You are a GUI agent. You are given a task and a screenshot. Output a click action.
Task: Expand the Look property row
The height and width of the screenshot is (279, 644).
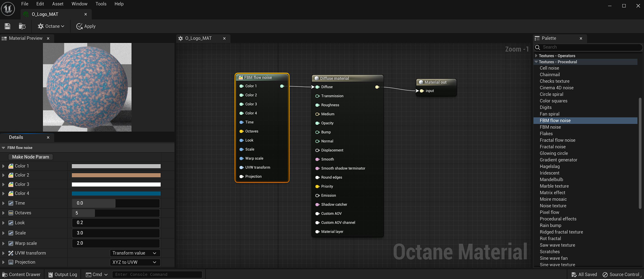pos(4,223)
